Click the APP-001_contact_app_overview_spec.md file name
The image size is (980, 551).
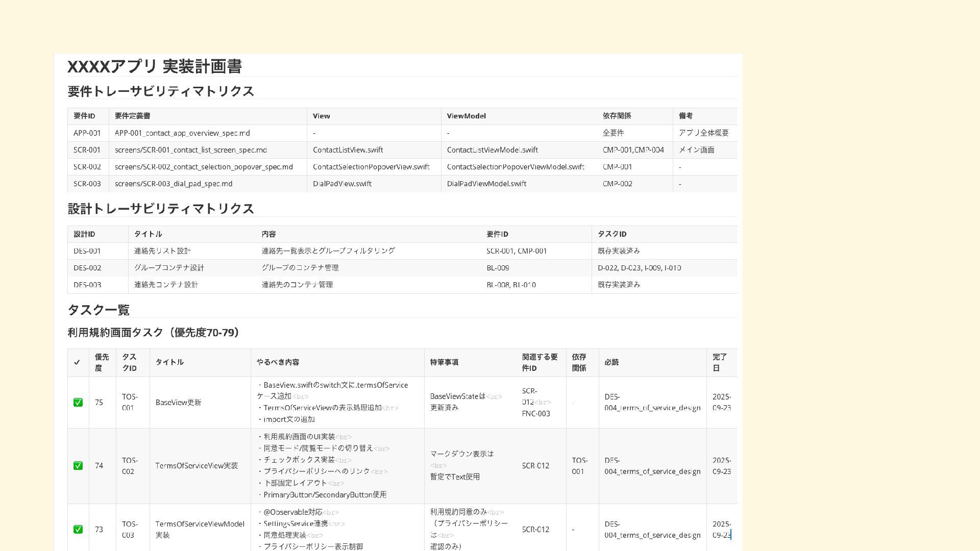pyautogui.click(x=182, y=133)
